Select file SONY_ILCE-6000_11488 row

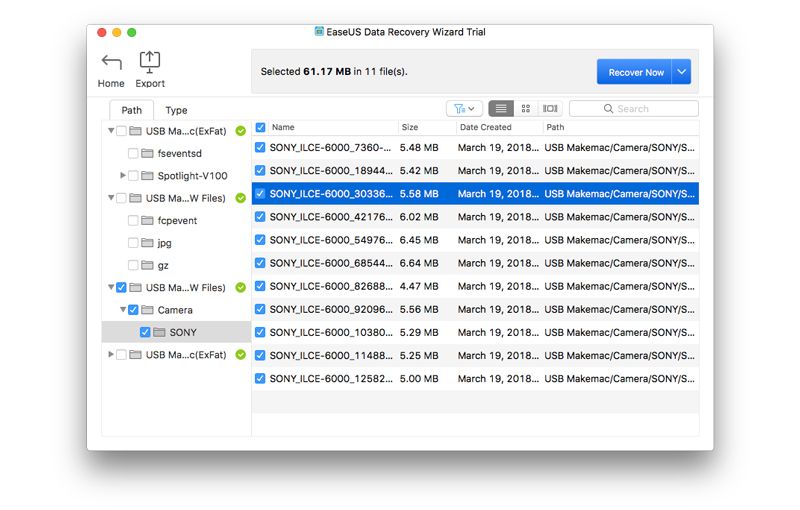point(475,355)
